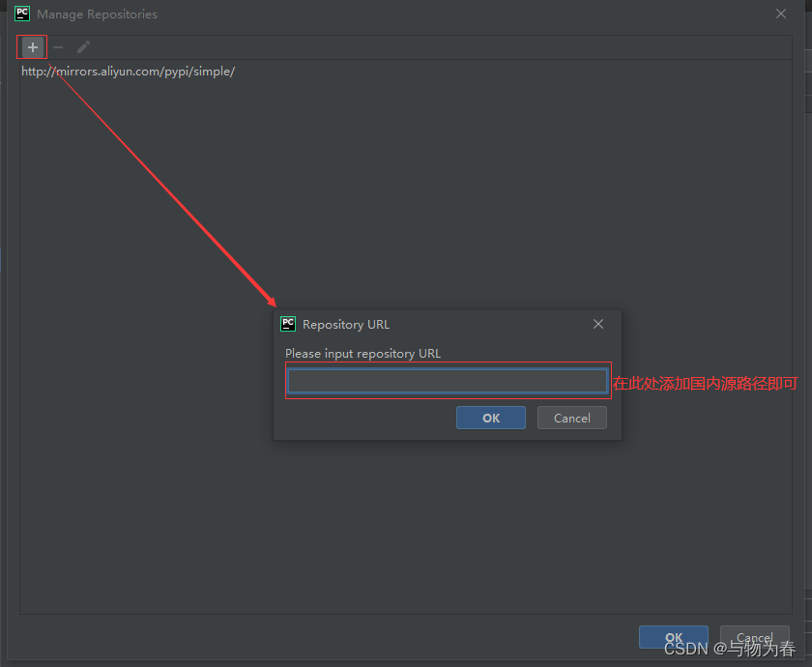The height and width of the screenshot is (667, 812).
Task: Click the Manage Repositories title text
Action: pos(97,14)
